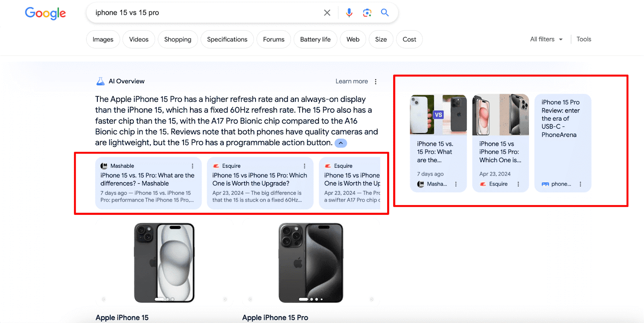The width and height of the screenshot is (644, 323).
Task: Start voice search with microphone icon
Action: point(349,13)
